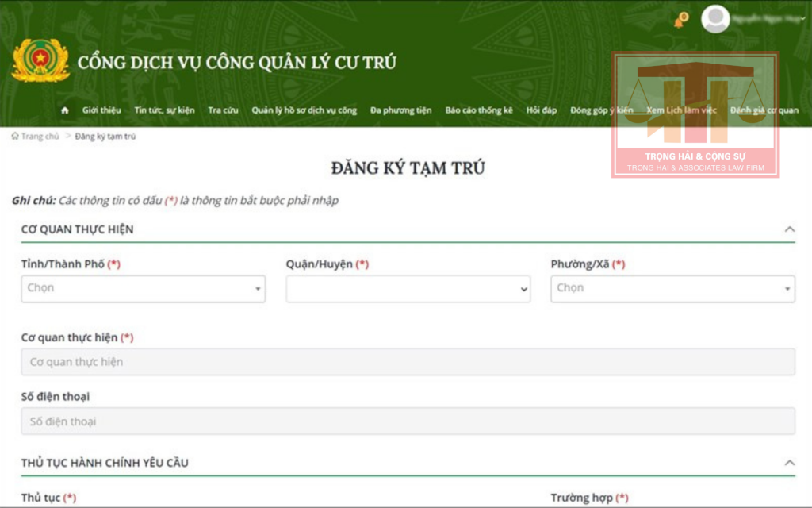This screenshot has width=812, height=508.
Task: Click the Trang chủ breadcrumb home icon
Action: coord(15,137)
